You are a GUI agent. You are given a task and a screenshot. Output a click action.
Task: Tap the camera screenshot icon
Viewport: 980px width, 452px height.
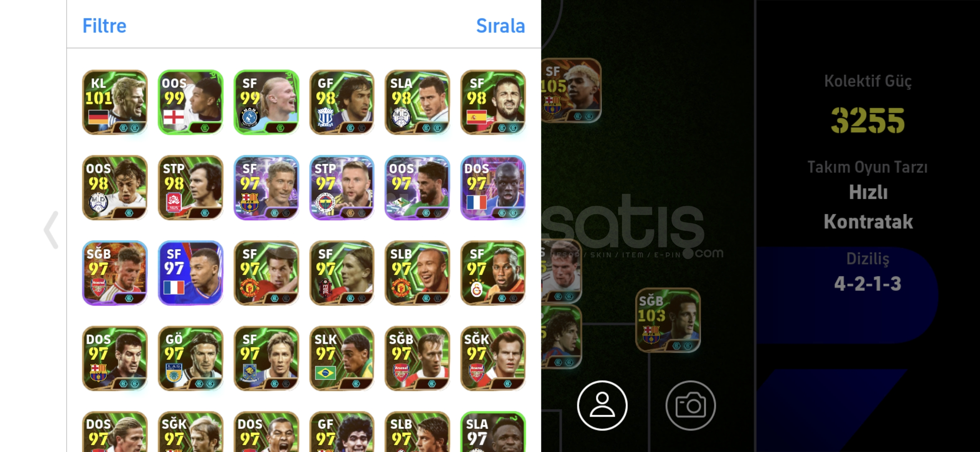coord(691,405)
